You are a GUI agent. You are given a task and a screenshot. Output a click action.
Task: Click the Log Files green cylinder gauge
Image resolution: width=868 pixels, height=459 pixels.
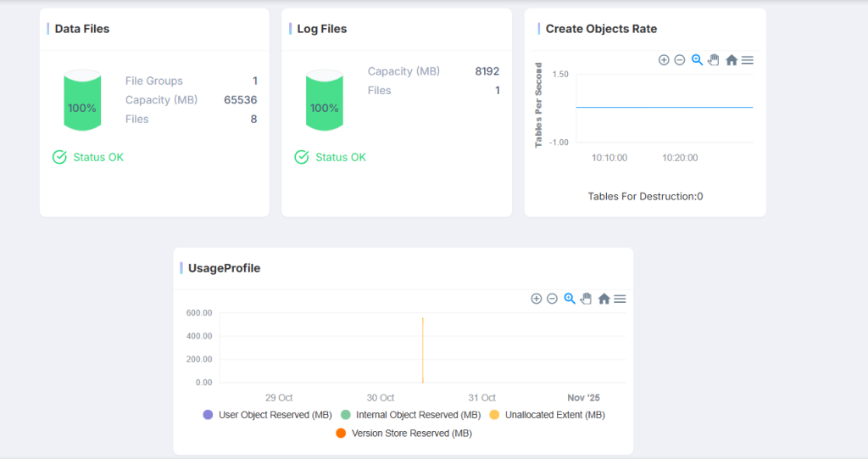324,101
